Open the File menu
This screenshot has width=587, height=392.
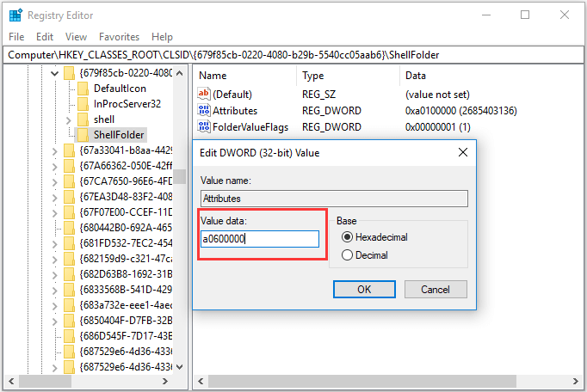coord(16,37)
